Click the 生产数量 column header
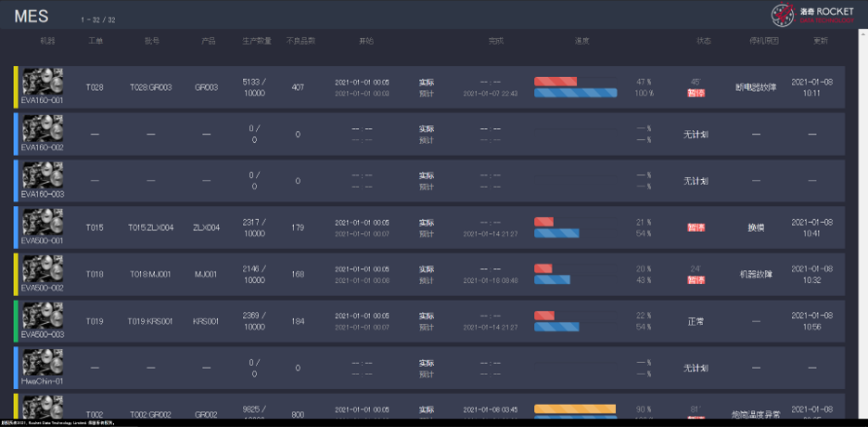Screen dimensions: 868x427 click(256, 42)
